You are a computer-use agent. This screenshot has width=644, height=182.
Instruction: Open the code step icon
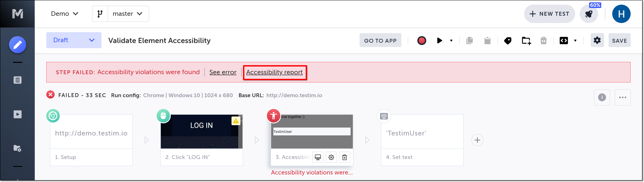click(563, 40)
